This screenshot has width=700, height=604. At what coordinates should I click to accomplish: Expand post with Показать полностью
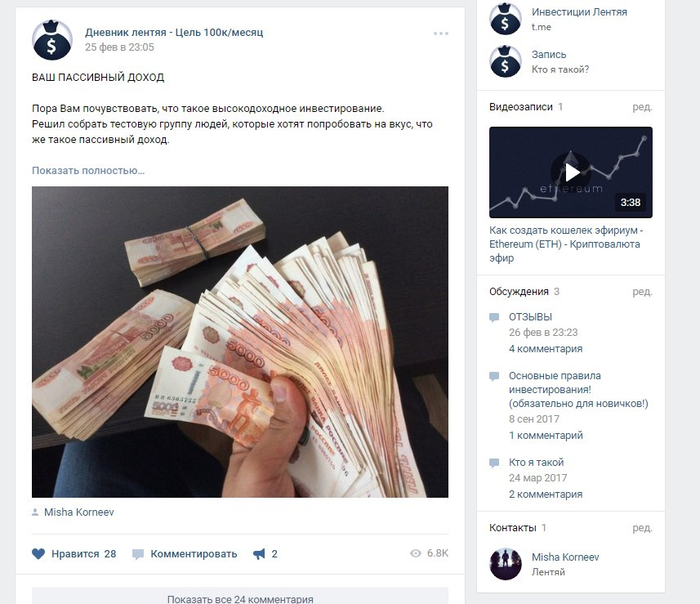[88, 171]
